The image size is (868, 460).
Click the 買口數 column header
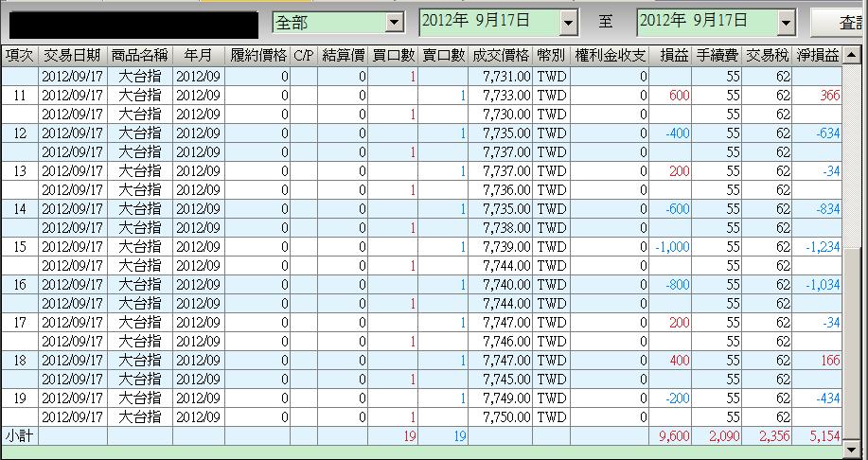point(393,55)
